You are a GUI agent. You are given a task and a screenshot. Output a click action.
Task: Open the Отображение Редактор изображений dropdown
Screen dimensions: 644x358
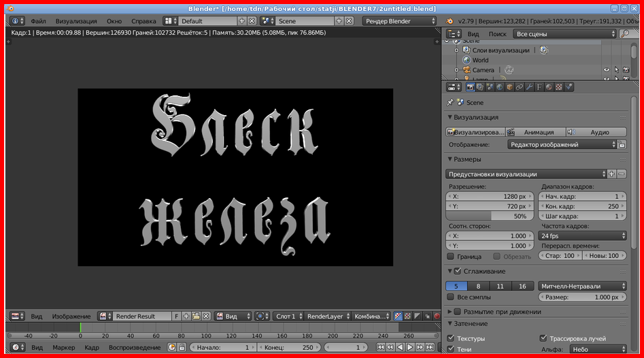pos(562,145)
